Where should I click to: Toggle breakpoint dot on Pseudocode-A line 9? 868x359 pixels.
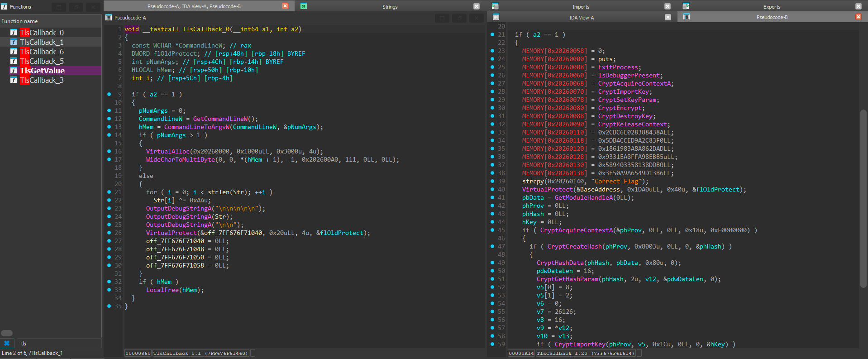click(109, 94)
